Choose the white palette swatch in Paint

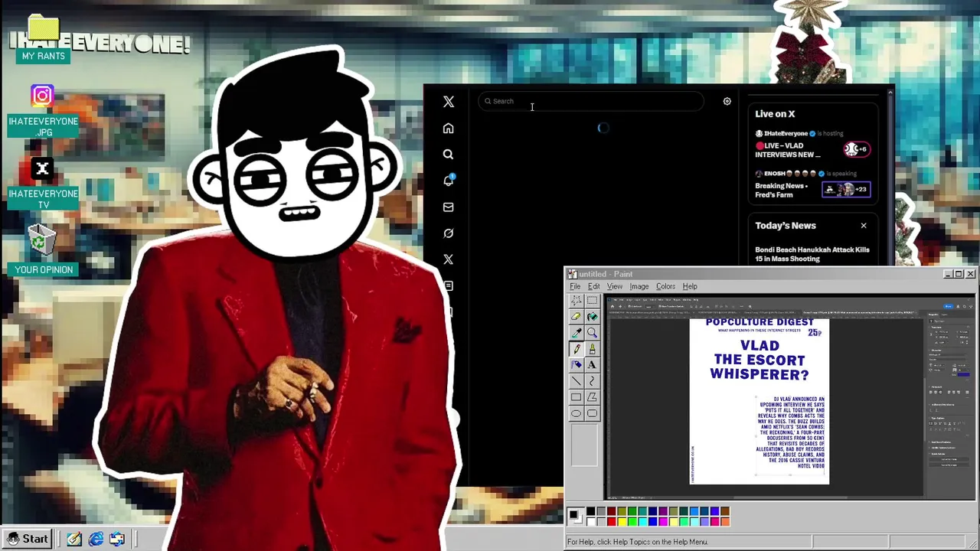click(x=590, y=522)
